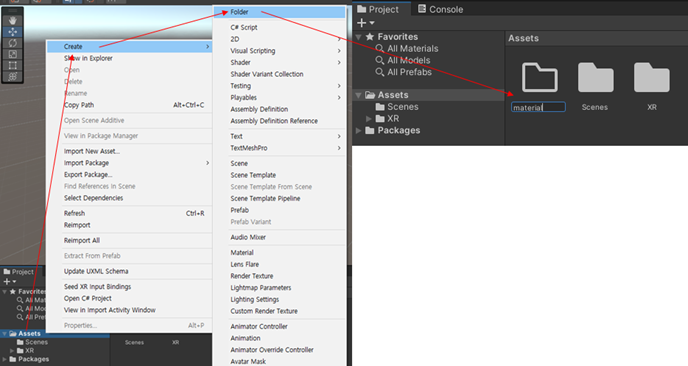Select All Materials in Favorites
Screen dimensions: 688x366
(x=412, y=49)
